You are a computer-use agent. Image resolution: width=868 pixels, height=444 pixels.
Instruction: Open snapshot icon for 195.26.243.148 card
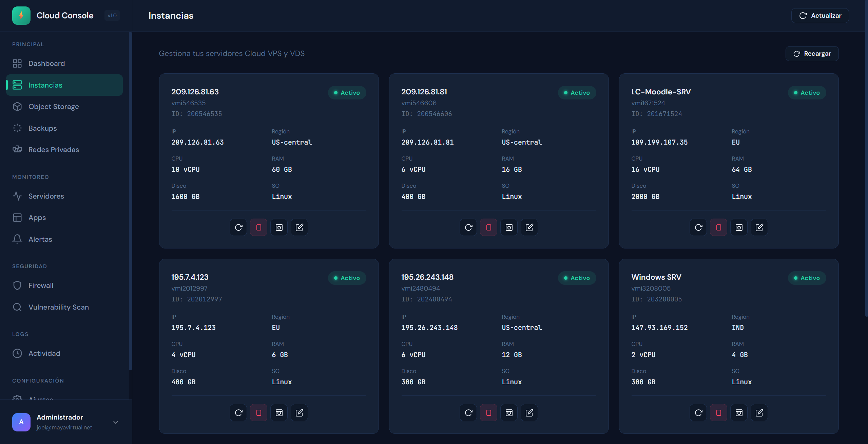coord(509,413)
